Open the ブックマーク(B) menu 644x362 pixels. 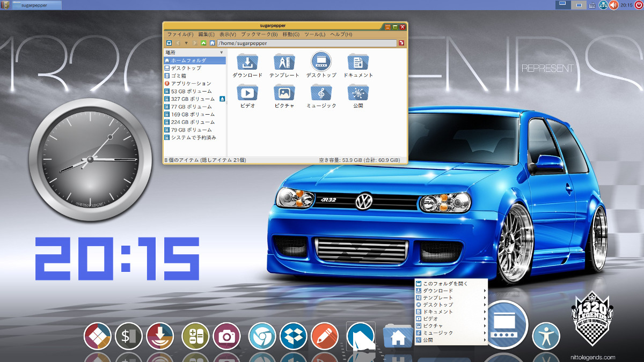[259, 34]
